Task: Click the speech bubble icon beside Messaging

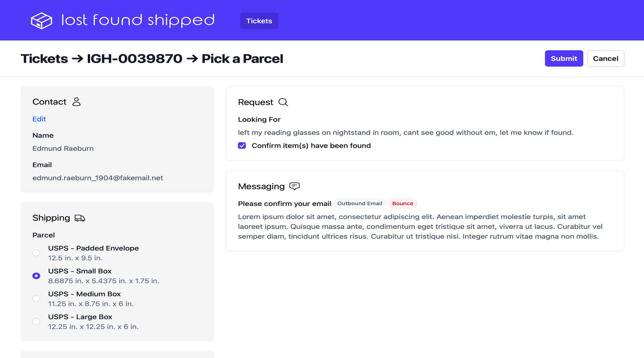Action: (294, 186)
